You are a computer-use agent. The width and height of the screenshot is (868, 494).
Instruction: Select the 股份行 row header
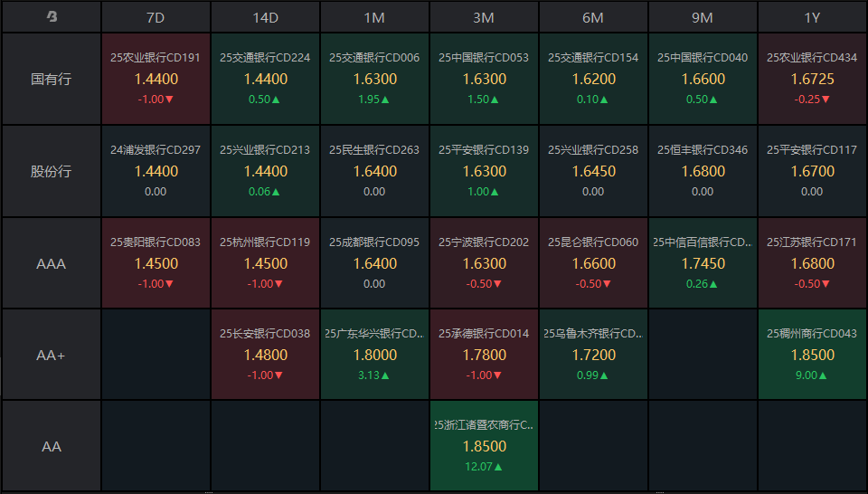coord(52,171)
